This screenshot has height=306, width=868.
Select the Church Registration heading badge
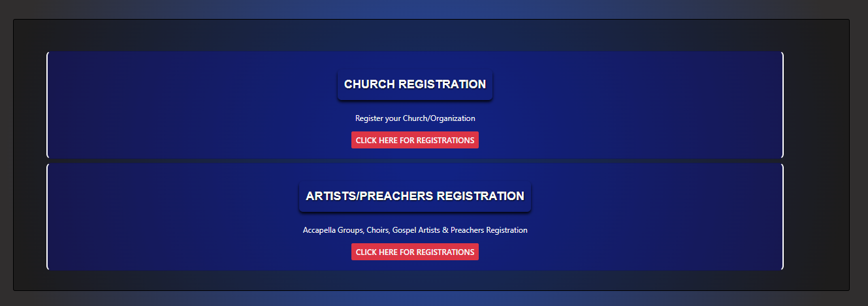[x=415, y=85]
